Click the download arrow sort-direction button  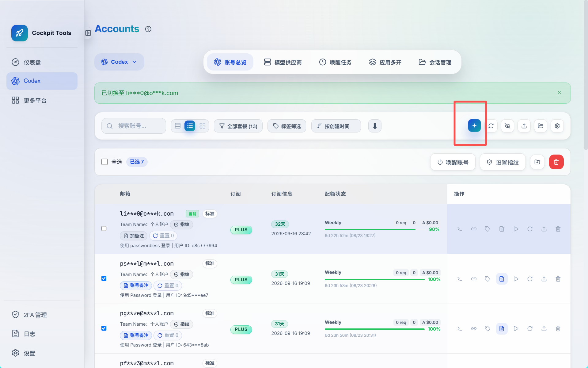(x=375, y=126)
